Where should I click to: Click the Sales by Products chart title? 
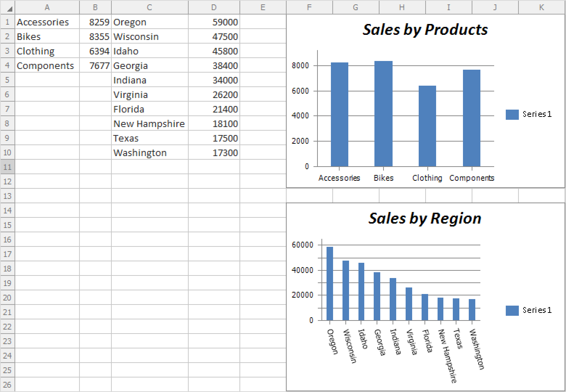425,30
